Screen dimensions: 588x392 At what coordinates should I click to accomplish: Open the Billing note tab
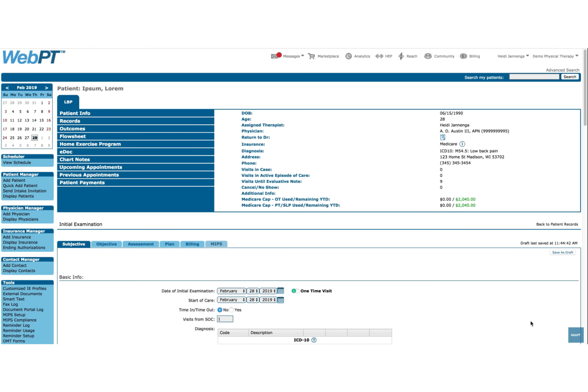(x=192, y=244)
